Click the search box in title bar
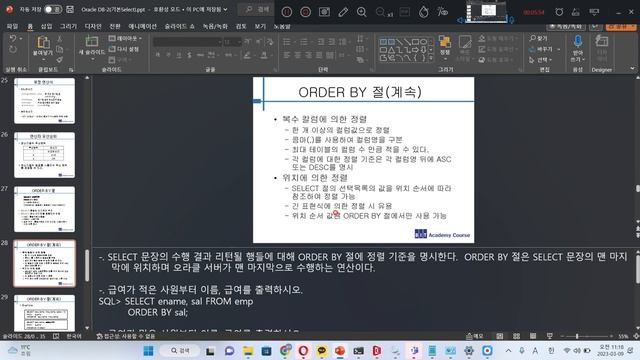The height and width of the screenshot is (360, 640). [257, 9]
